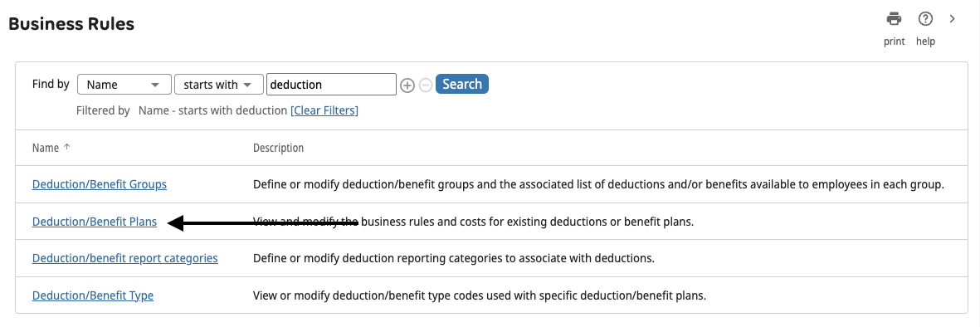Click the print icon
Screen dimensions: 980x327
(x=894, y=19)
